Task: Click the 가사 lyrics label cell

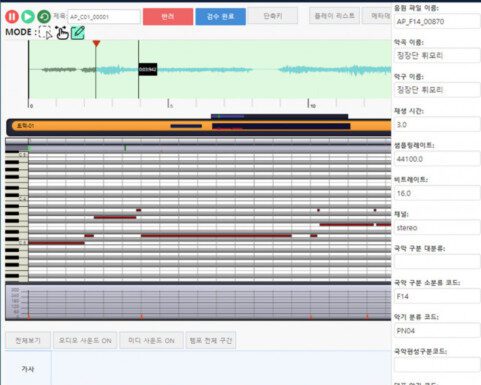Action: 28,369
